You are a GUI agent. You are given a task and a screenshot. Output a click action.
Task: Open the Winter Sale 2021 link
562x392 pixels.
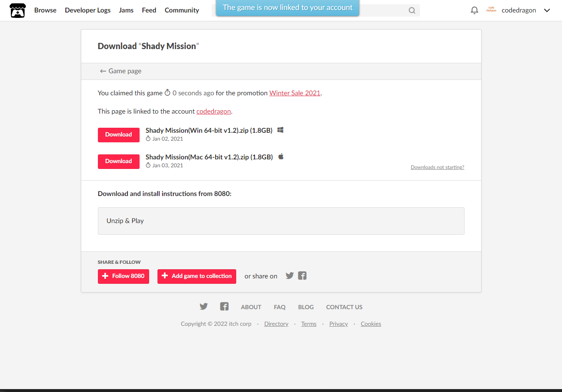(x=295, y=93)
